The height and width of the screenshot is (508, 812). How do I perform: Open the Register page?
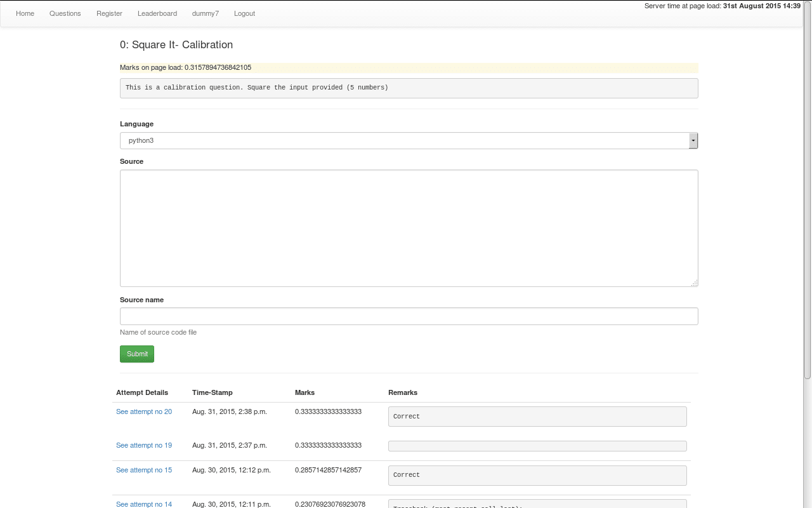pos(109,13)
